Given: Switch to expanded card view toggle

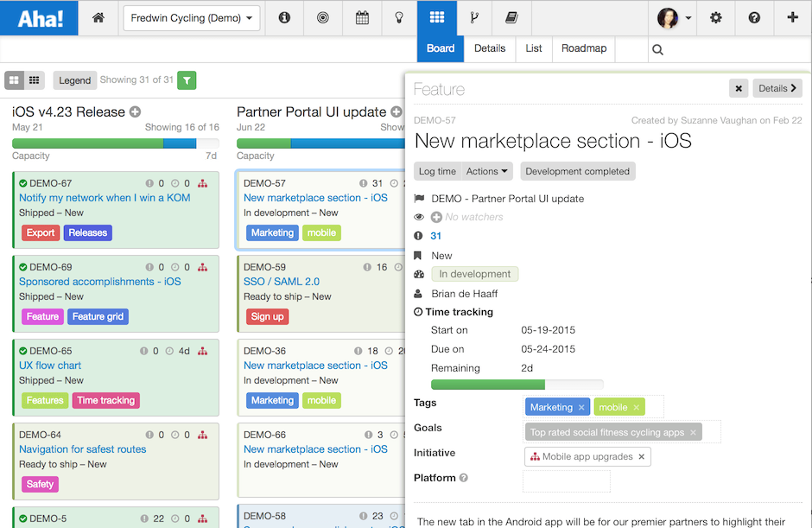Looking at the screenshot, I should pyautogui.click(x=14, y=80).
